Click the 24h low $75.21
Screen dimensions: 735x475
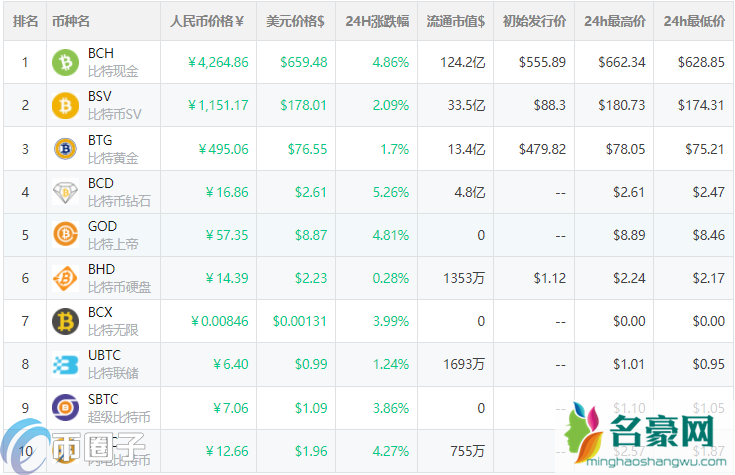coord(705,149)
